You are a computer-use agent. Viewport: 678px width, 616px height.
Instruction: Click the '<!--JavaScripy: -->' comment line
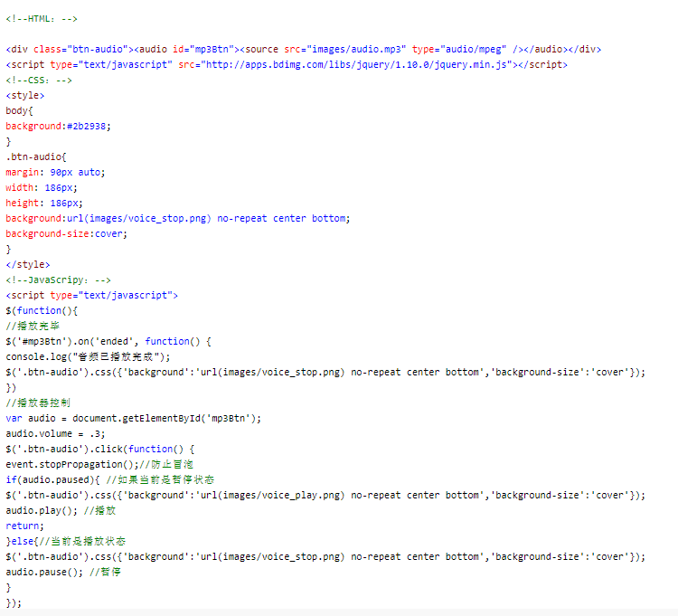point(59,280)
